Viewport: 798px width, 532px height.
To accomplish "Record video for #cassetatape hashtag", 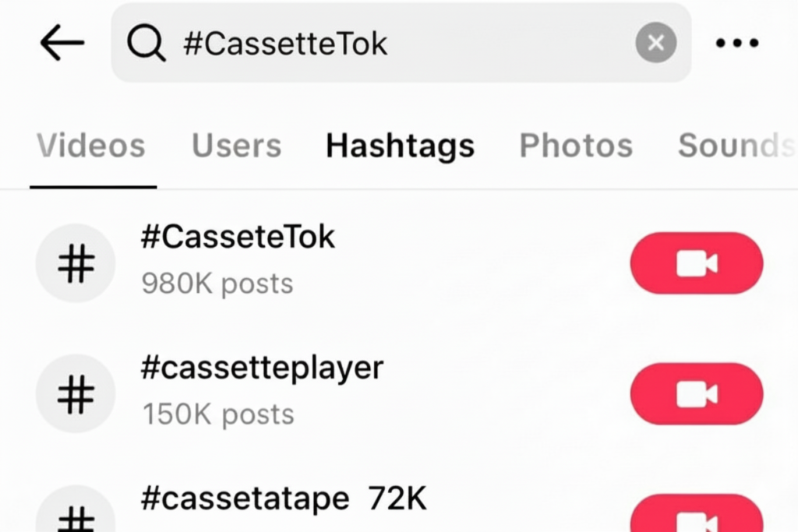I will coord(696,517).
